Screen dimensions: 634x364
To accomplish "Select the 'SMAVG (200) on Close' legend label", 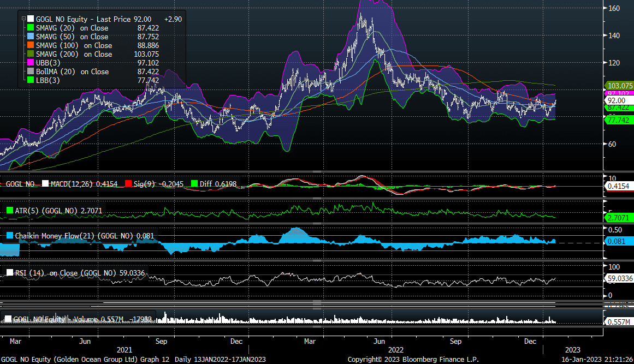I will [74, 54].
